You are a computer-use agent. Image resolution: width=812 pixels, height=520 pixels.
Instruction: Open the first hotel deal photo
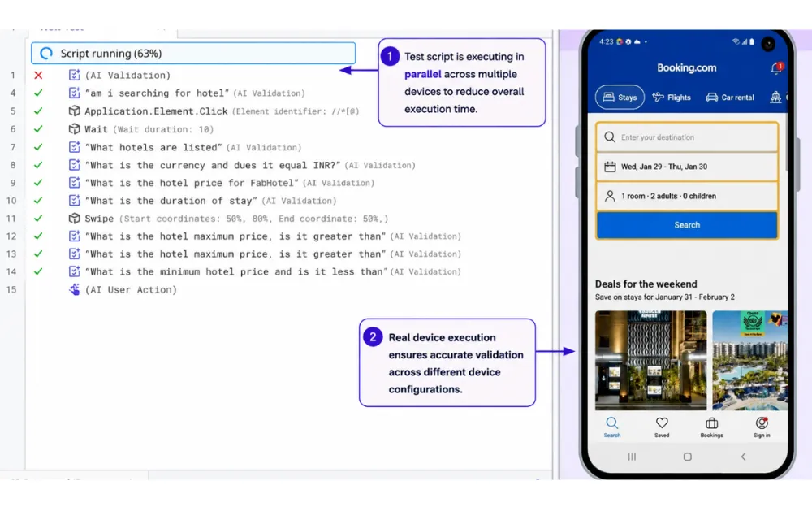tap(651, 361)
